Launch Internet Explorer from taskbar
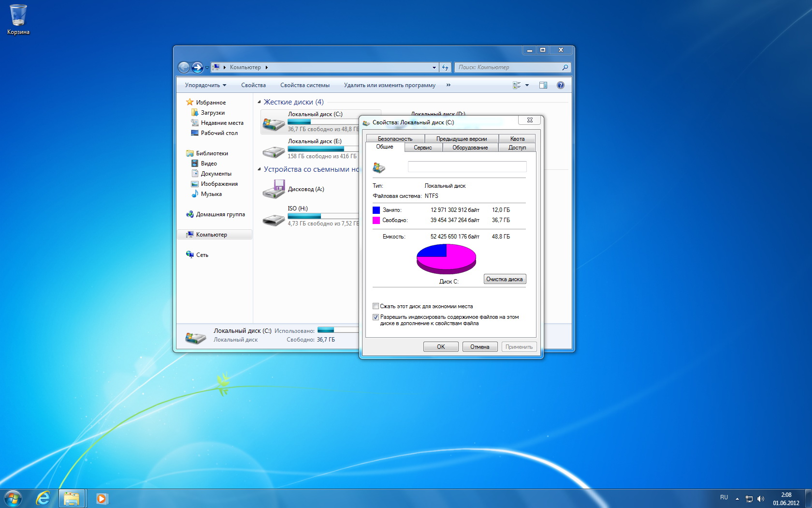Viewport: 812px width, 508px height. pyautogui.click(x=43, y=498)
